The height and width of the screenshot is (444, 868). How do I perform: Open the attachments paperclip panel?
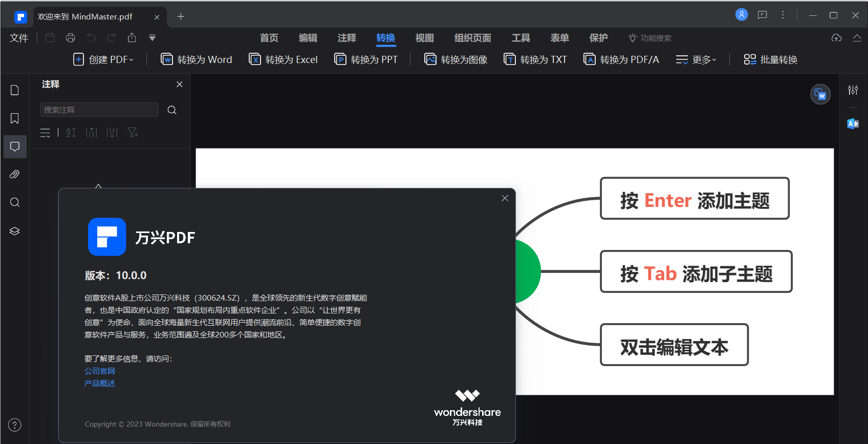pos(15,175)
